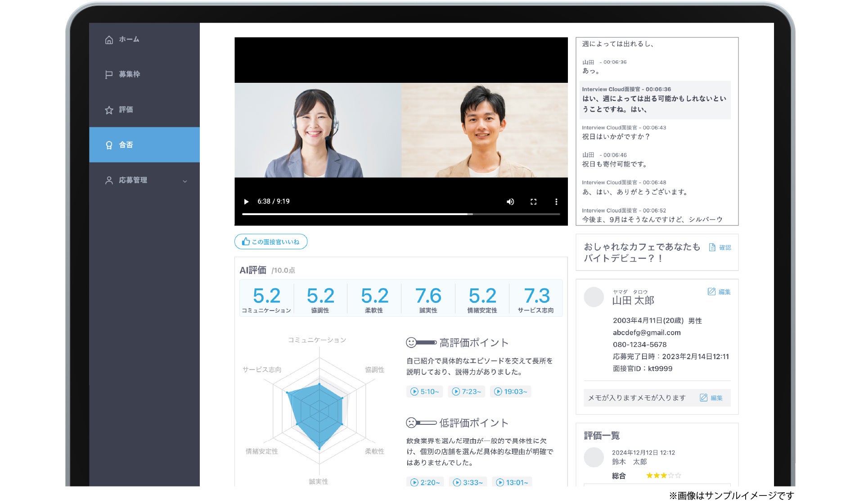The image size is (864, 504).
Task: Click the home icon in sidebar
Action: pyautogui.click(x=109, y=40)
